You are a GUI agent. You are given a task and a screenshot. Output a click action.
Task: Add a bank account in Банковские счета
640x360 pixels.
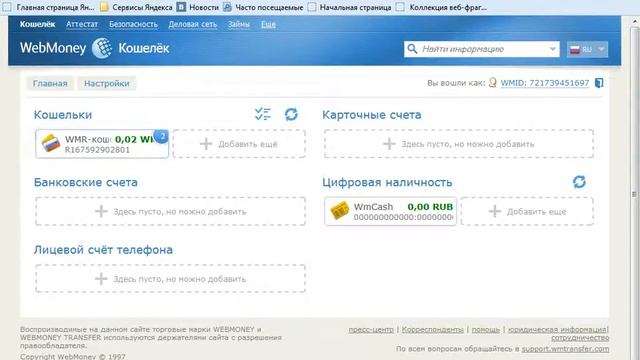(170, 211)
